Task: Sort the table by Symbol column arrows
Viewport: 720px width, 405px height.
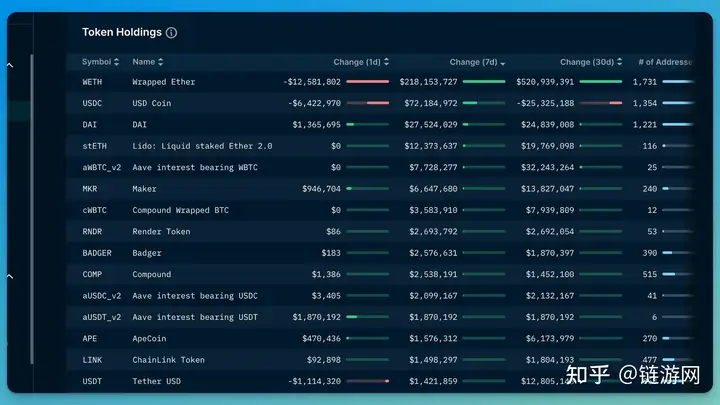Action: click(119, 62)
